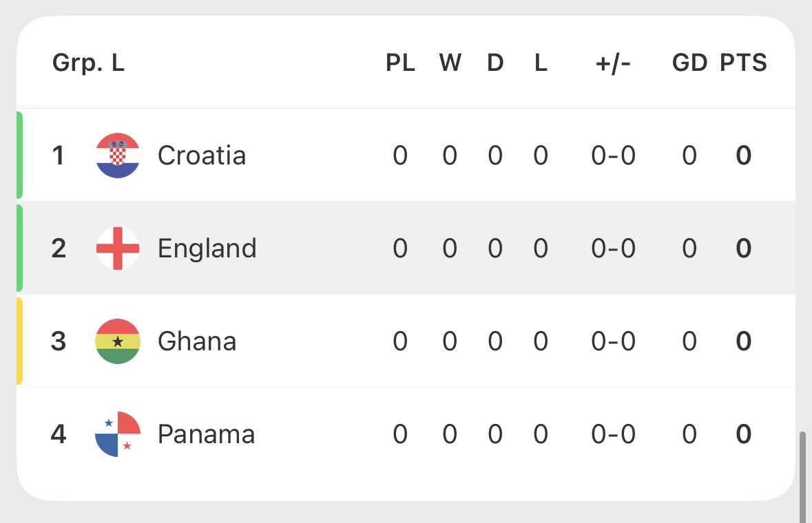Viewport: 812px width, 523px height.
Task: Click the W wins column header
Action: pyautogui.click(x=450, y=63)
